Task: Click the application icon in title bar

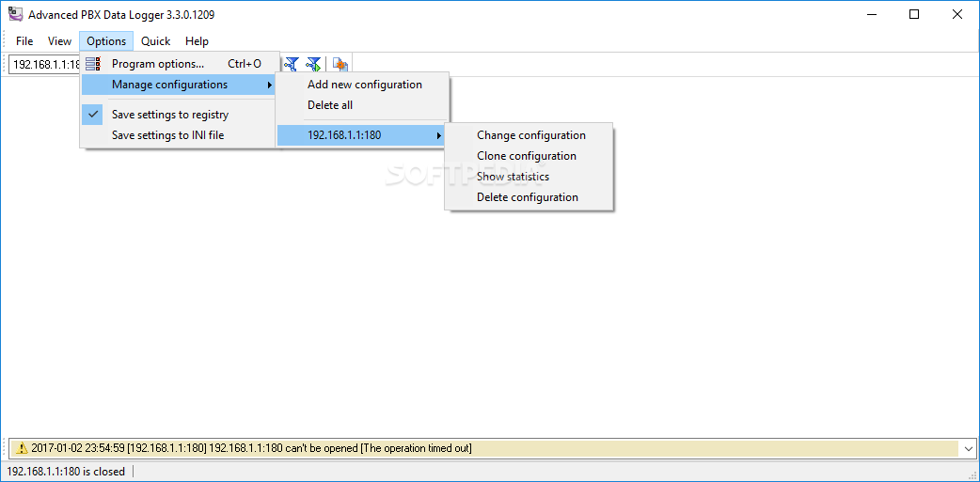Action: [15, 14]
